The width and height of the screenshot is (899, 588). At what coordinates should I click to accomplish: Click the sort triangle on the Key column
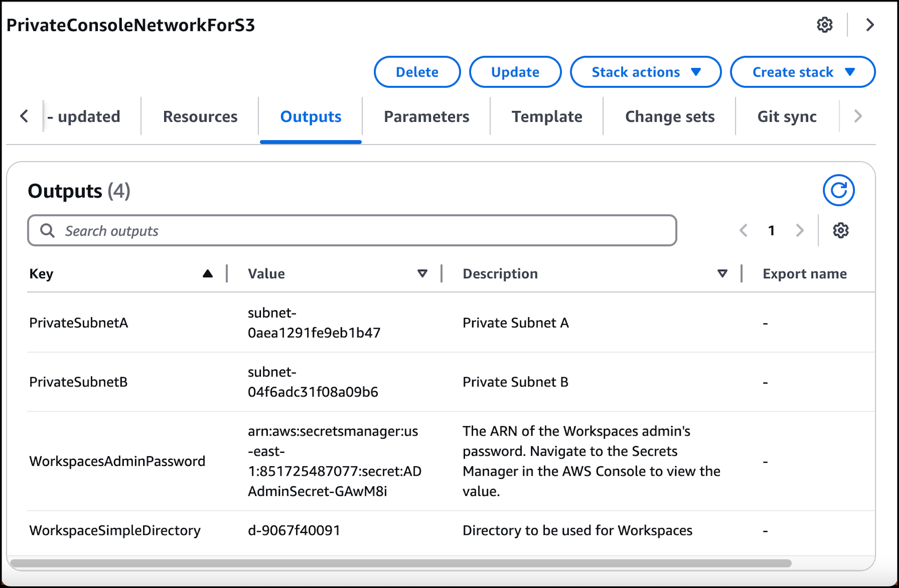(x=208, y=273)
